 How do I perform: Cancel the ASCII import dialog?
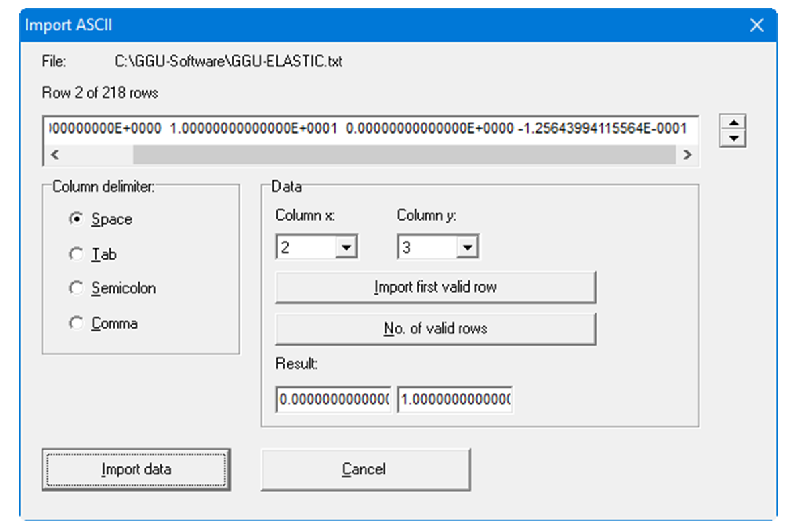coord(365,469)
